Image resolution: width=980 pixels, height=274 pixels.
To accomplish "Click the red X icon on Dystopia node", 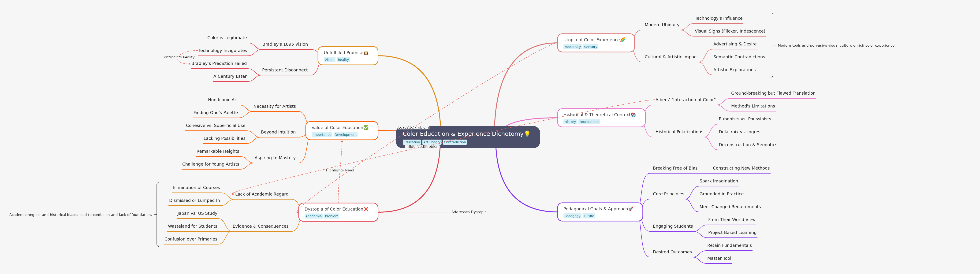I will [366, 209].
